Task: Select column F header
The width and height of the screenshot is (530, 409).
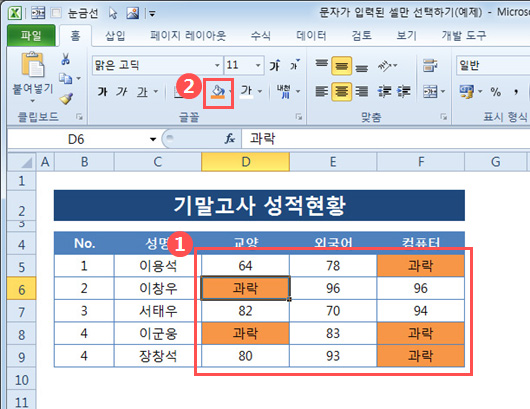Action: tap(421, 162)
